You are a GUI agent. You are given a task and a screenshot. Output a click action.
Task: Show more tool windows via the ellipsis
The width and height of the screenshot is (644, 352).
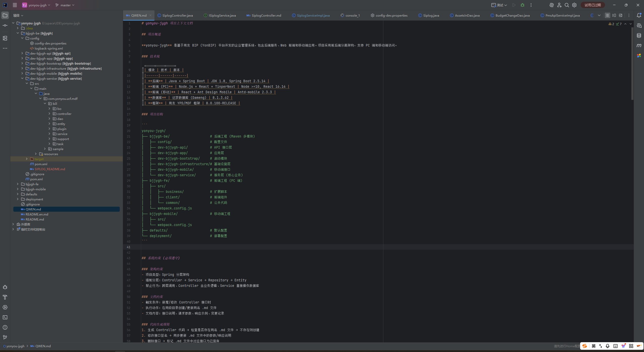click(x=5, y=48)
